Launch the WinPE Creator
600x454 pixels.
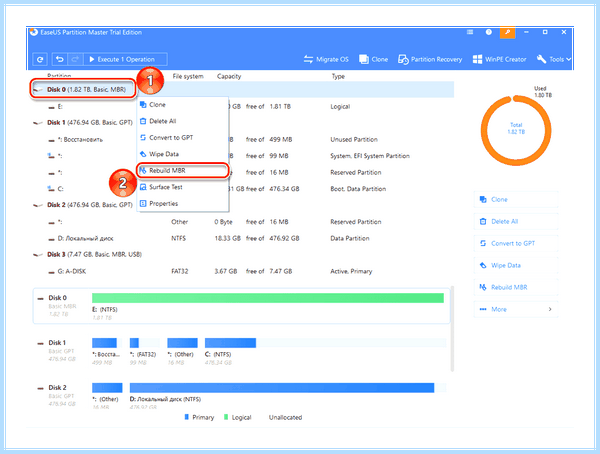pyautogui.click(x=499, y=59)
